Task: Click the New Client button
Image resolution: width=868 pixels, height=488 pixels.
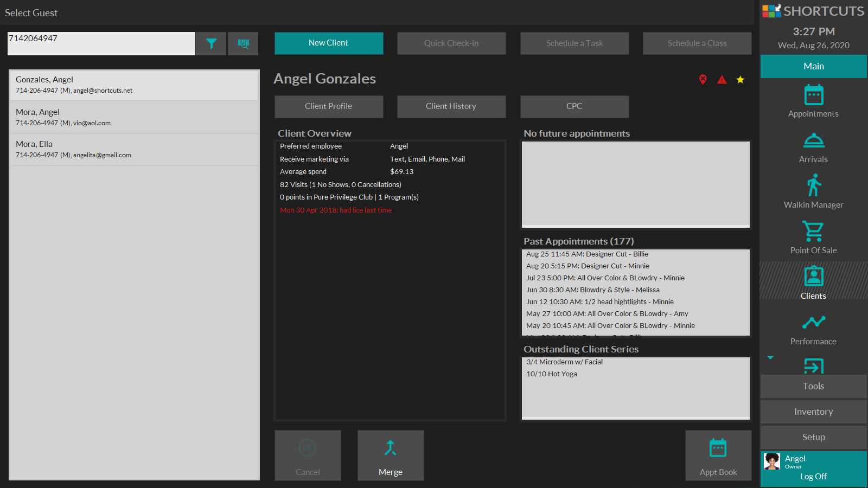Action: [x=329, y=43]
